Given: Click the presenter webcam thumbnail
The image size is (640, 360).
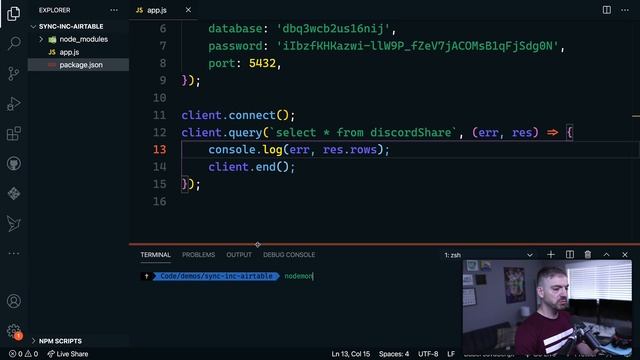Looking at the screenshot, I should pos(547,307).
